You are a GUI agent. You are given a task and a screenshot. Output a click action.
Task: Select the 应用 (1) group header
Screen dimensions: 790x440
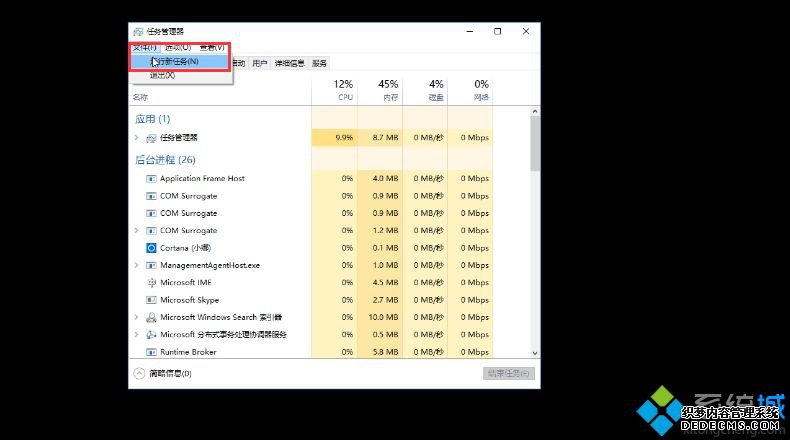(153, 119)
